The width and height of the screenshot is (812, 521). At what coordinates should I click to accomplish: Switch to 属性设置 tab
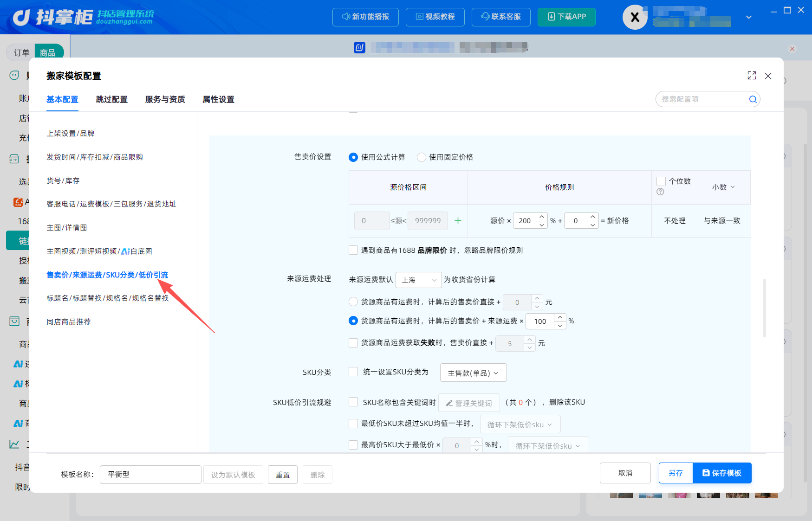[x=218, y=99]
